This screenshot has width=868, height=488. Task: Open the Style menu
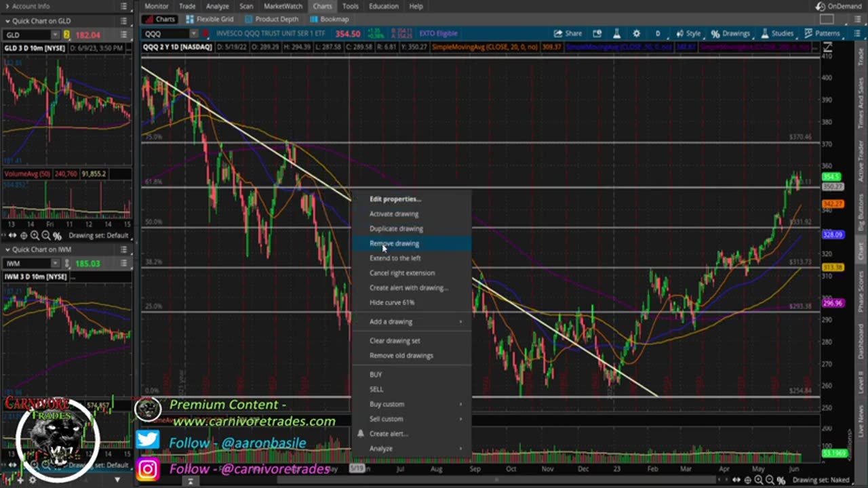(x=688, y=33)
